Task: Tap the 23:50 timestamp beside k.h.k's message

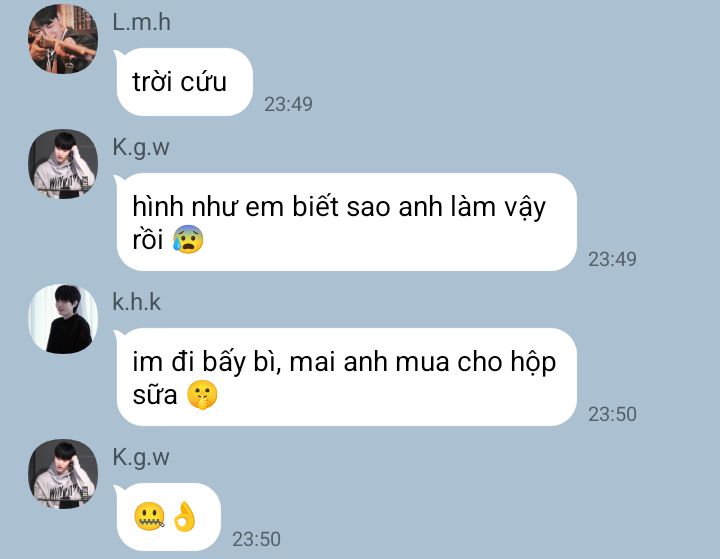Action: [x=613, y=414]
